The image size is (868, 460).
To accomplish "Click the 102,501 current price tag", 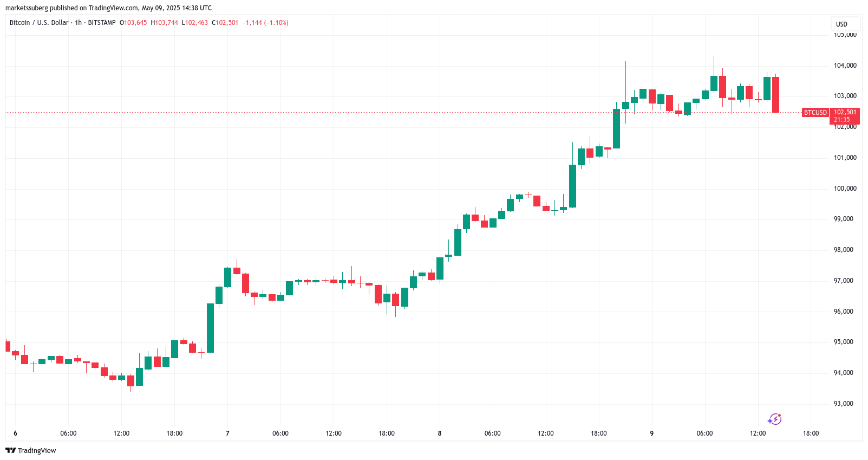I will pyautogui.click(x=845, y=112).
